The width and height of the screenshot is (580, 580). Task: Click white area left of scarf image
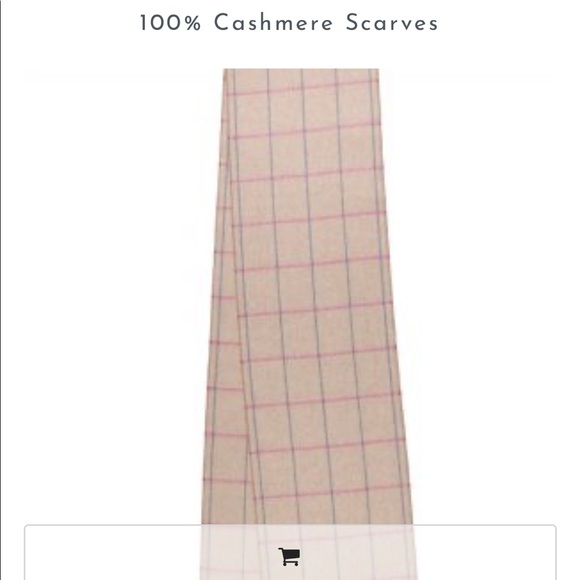113,296
